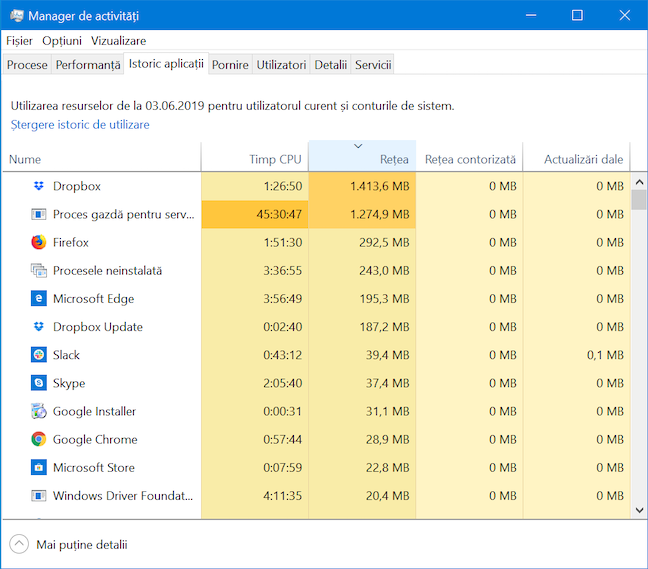
Task: Click the 292,5 MB Firefox network value
Action: click(x=384, y=242)
